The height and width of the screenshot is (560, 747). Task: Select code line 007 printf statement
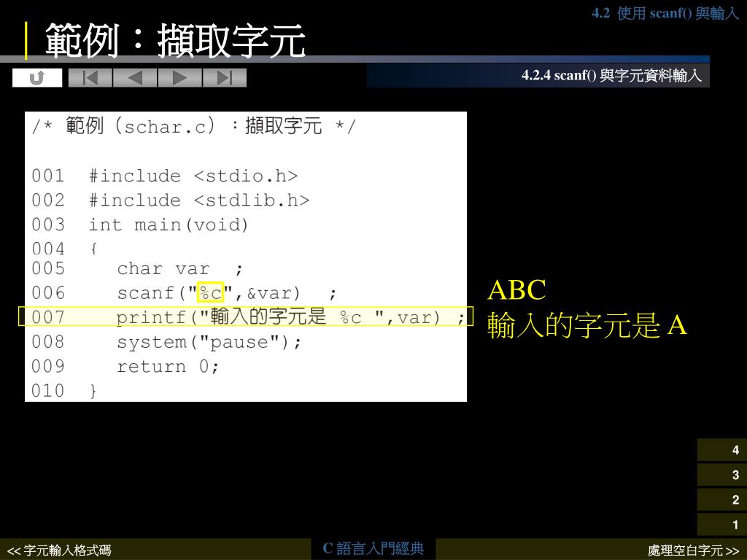(x=246, y=316)
